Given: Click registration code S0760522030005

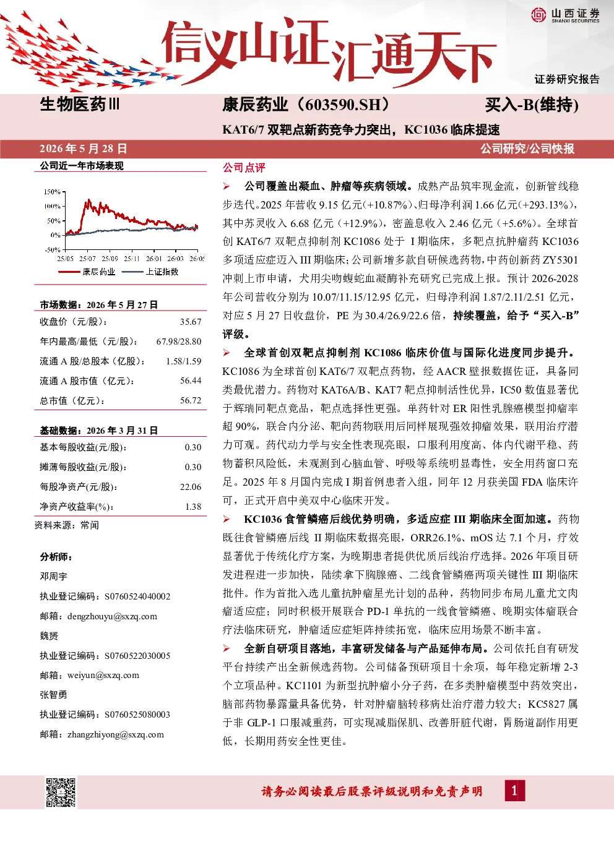Looking at the screenshot, I should click(x=137, y=656).
